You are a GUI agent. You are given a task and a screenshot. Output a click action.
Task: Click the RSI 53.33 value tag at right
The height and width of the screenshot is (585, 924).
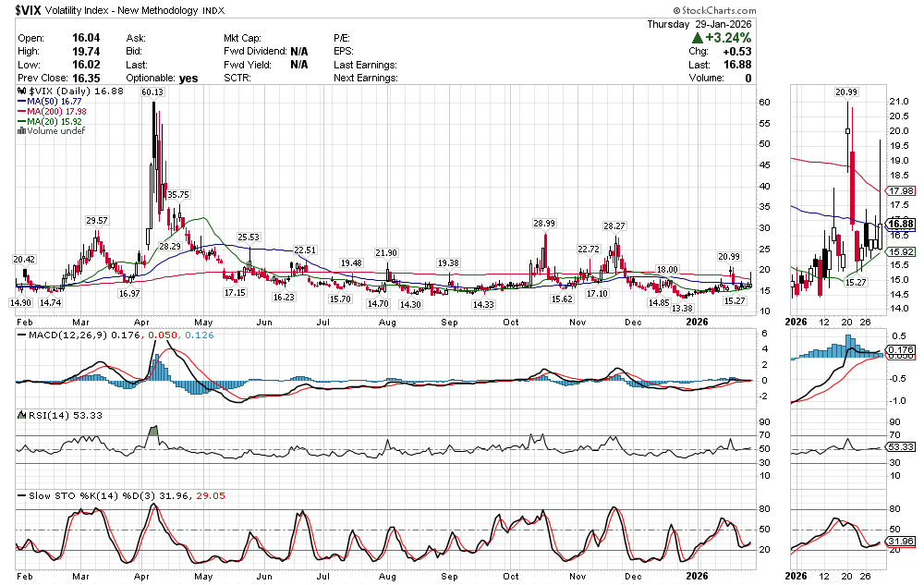[x=899, y=446]
